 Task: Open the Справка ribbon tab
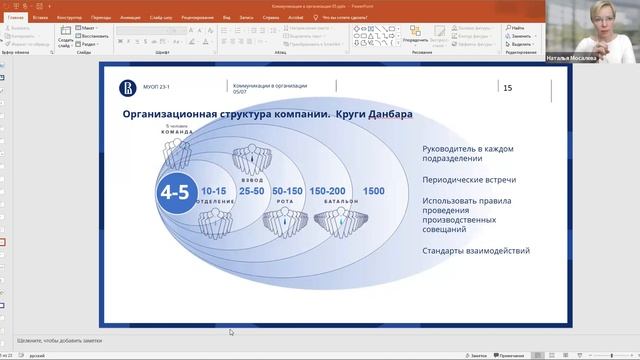pyautogui.click(x=271, y=18)
